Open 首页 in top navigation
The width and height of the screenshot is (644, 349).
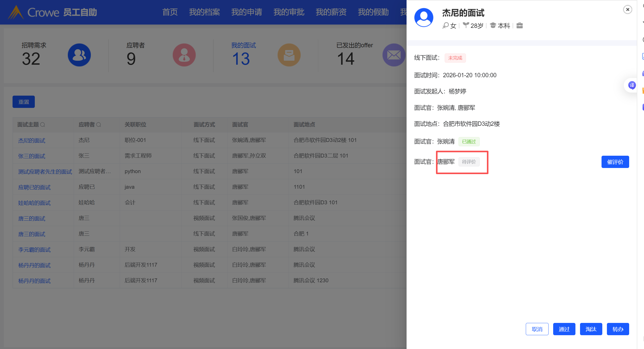point(170,12)
